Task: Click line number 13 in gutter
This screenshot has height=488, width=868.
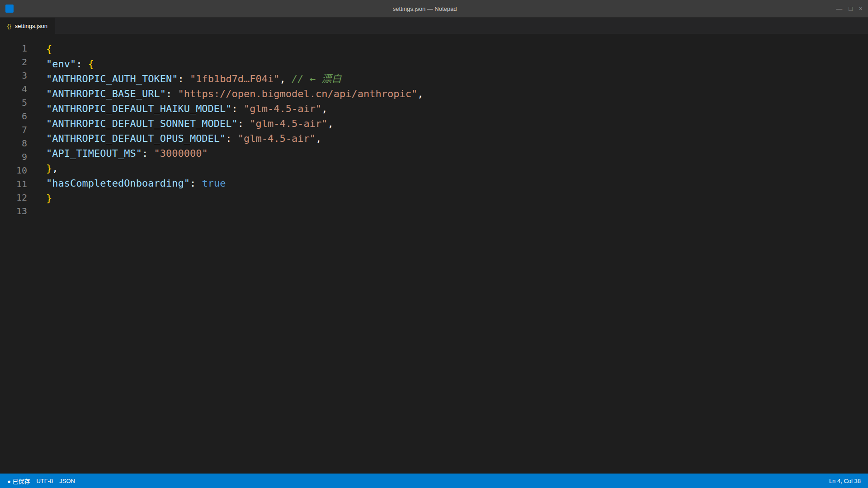Action: click(22, 211)
